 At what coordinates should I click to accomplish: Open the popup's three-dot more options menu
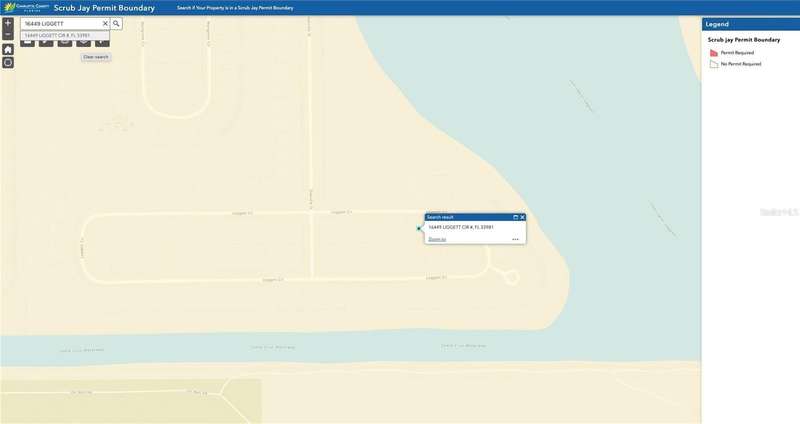click(x=515, y=239)
